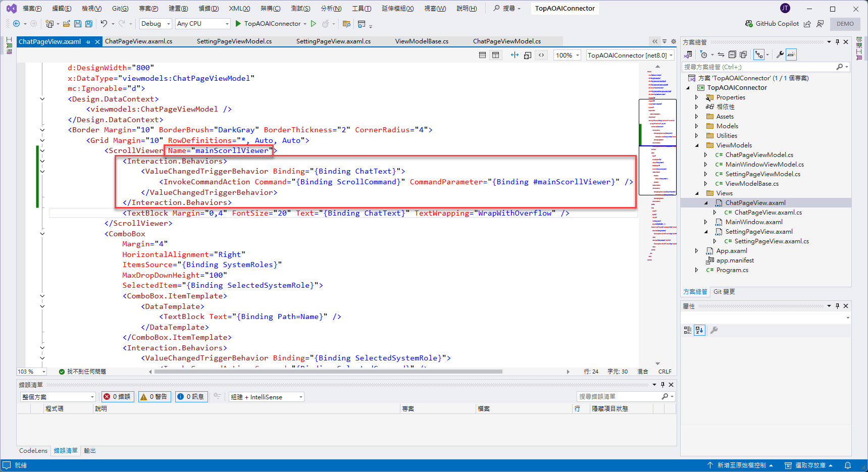This screenshot has height=472, width=868.
Task: Open the 組建 + IntelliSense dropdown
Action: pyautogui.click(x=266, y=397)
